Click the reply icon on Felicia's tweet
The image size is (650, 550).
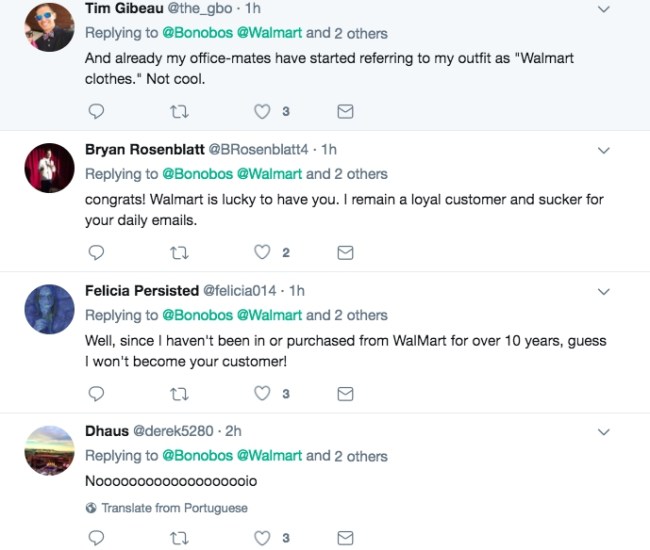coord(96,394)
